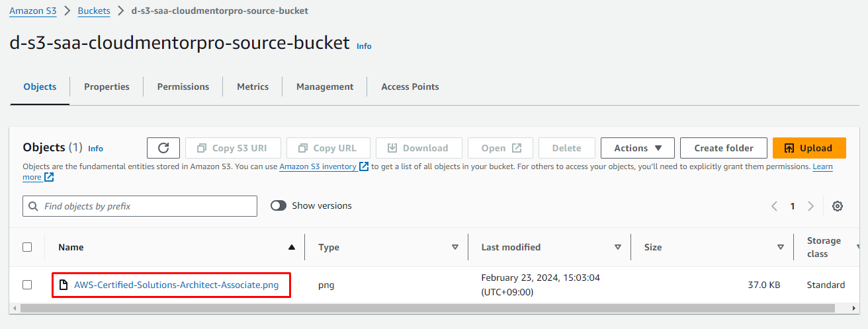
Task: Select the checkbox for the PNG object row
Action: [27, 285]
